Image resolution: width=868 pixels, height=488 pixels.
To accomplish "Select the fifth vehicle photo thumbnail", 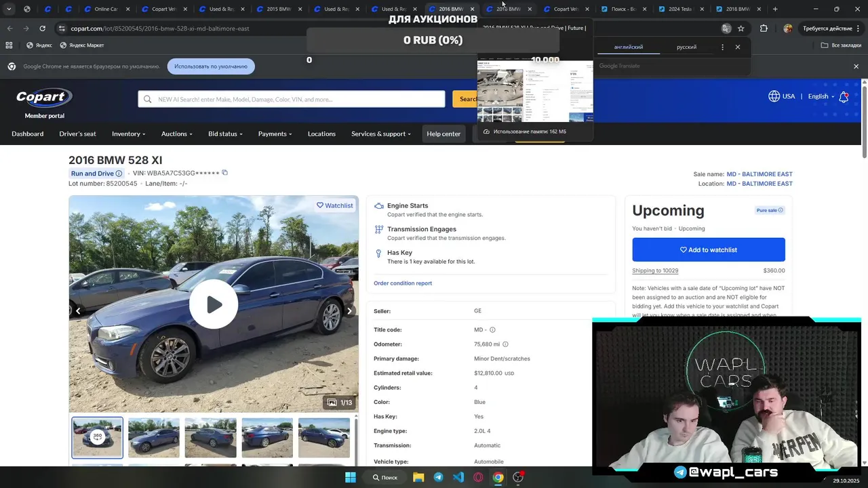I will point(324,437).
